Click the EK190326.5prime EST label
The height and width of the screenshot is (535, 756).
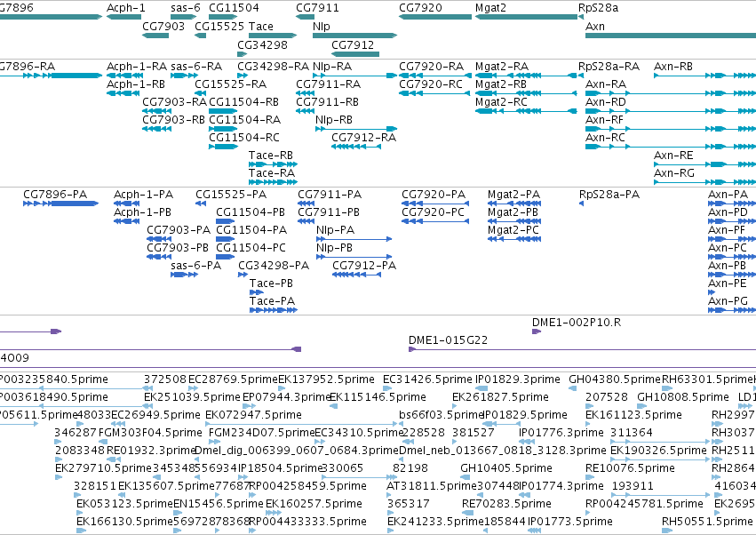coord(658,451)
